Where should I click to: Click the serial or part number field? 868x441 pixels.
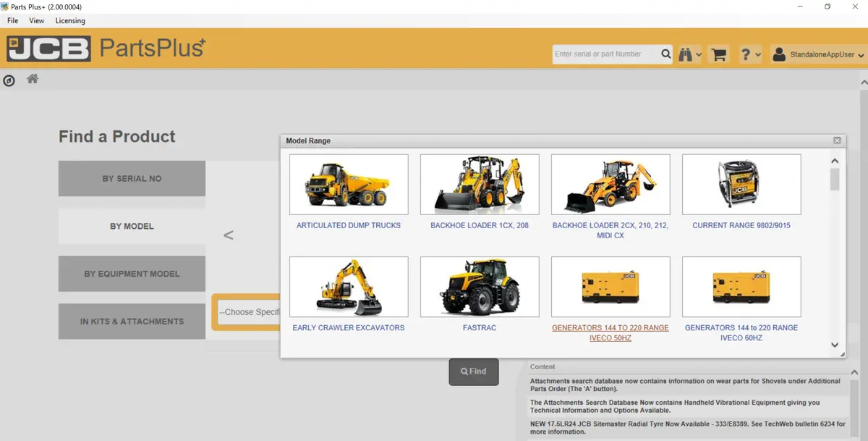605,54
